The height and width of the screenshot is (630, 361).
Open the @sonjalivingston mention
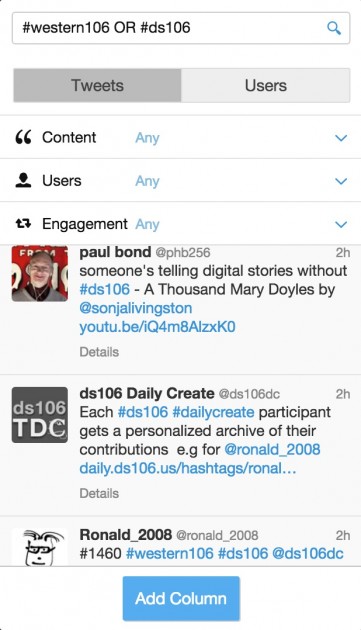(136, 308)
